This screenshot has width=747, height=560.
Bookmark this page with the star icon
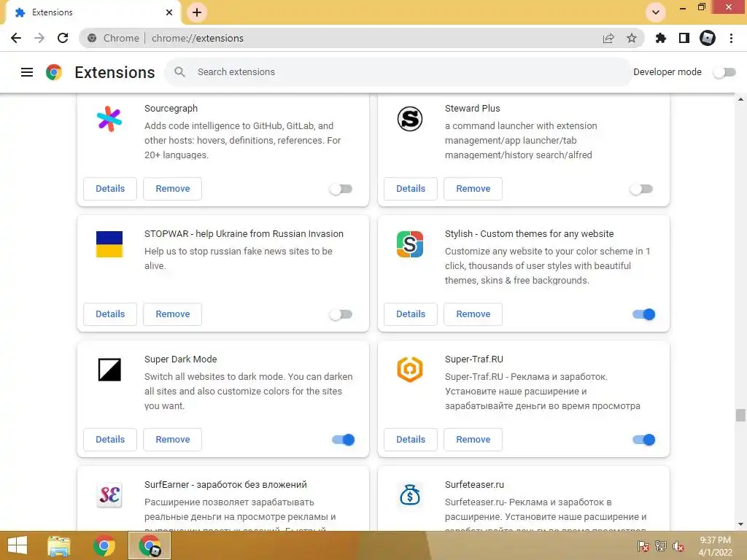[x=631, y=38]
